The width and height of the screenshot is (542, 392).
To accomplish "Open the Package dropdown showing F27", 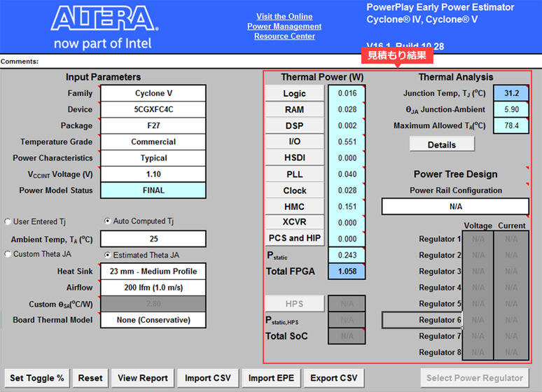I will tap(153, 125).
